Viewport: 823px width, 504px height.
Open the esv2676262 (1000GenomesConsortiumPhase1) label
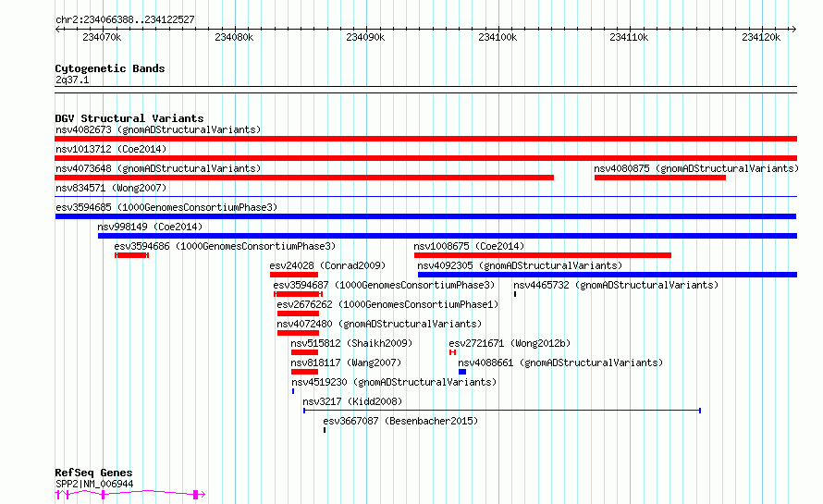tap(387, 304)
